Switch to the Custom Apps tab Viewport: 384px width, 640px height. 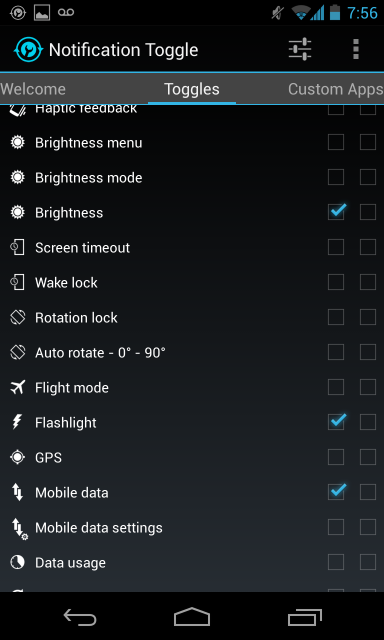[x=335, y=89]
